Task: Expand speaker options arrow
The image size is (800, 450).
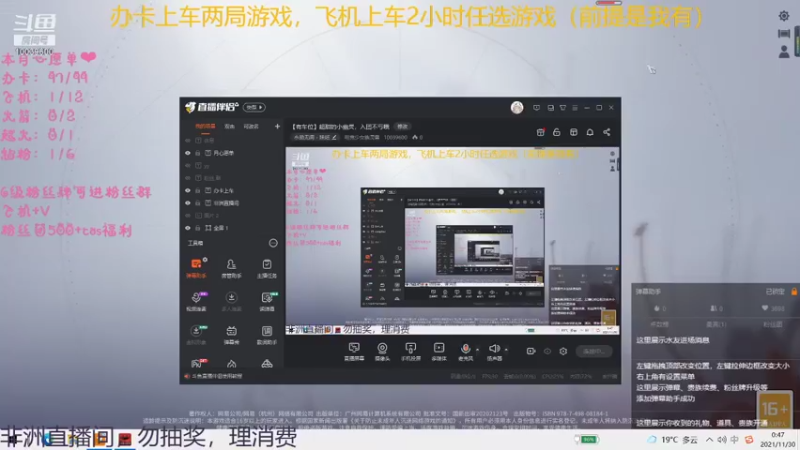Action: pyautogui.click(x=506, y=349)
